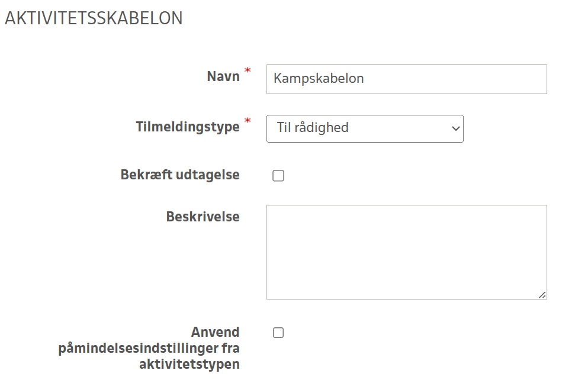Click the Navn text input field
588x380 pixels.
pos(406,79)
